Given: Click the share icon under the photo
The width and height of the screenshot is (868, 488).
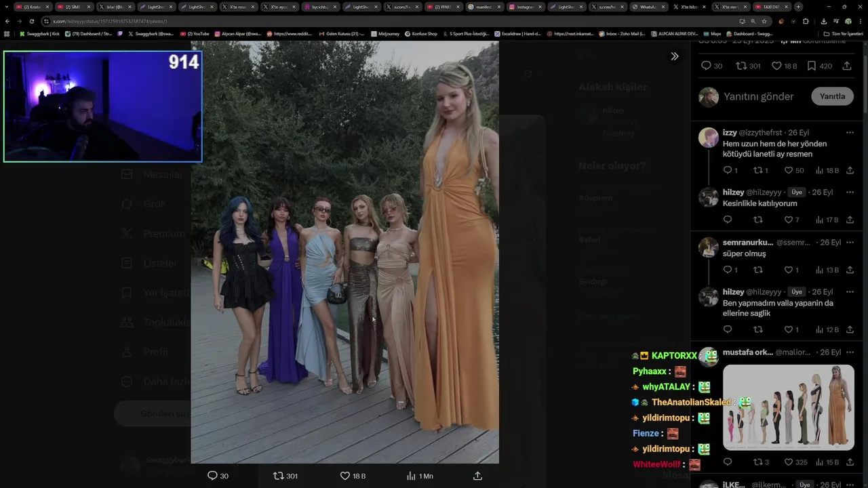Looking at the screenshot, I should [477, 476].
